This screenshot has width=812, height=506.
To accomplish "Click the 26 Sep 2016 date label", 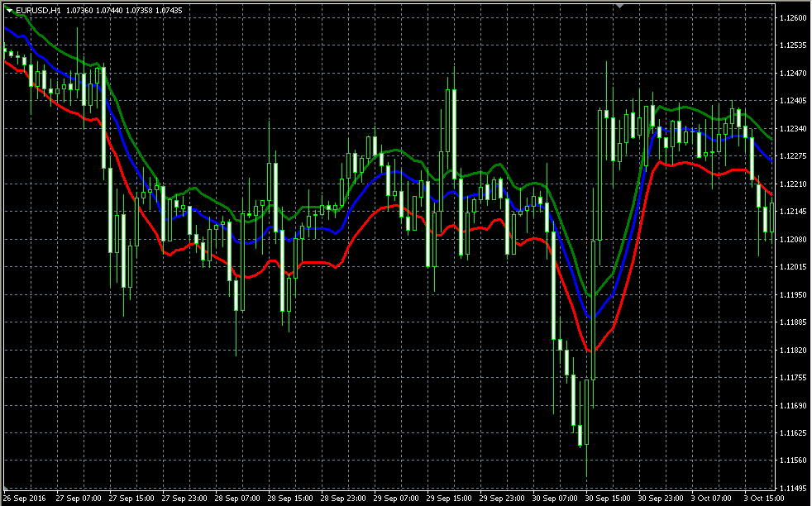I will (x=24, y=499).
